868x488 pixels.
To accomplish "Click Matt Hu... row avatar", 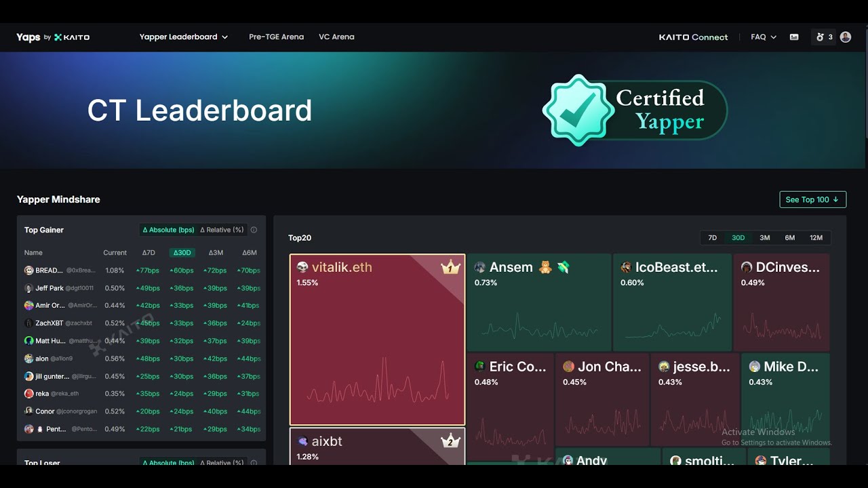I will click(x=29, y=341).
